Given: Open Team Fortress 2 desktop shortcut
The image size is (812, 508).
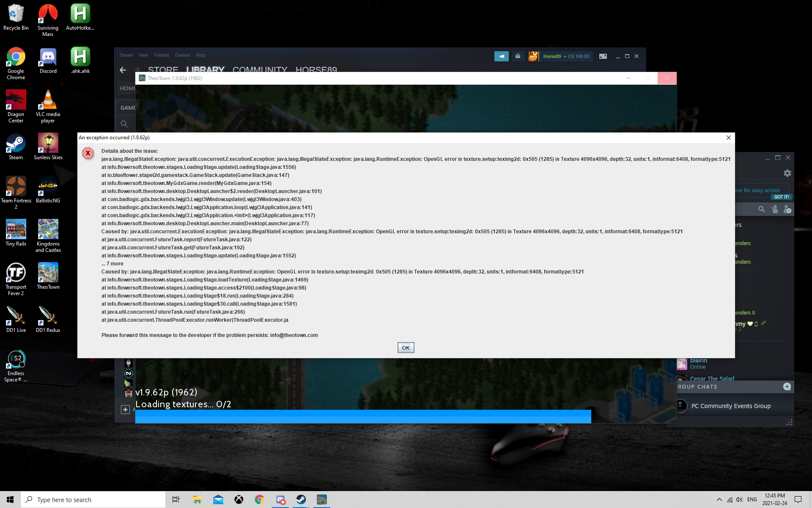Looking at the screenshot, I should coord(16,193).
